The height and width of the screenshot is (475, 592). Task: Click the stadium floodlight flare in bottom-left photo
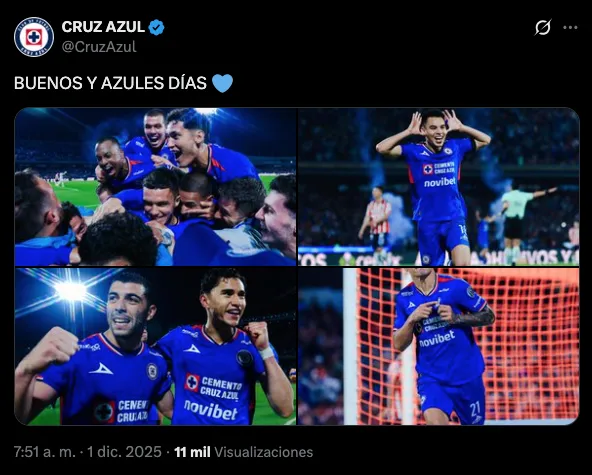(x=71, y=291)
